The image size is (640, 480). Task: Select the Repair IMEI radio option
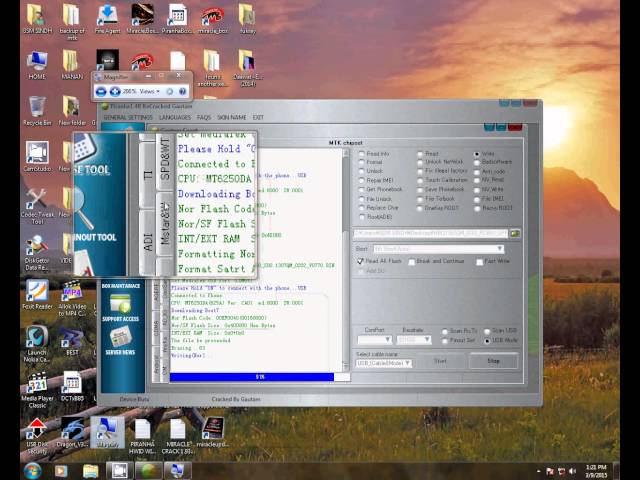point(376,180)
